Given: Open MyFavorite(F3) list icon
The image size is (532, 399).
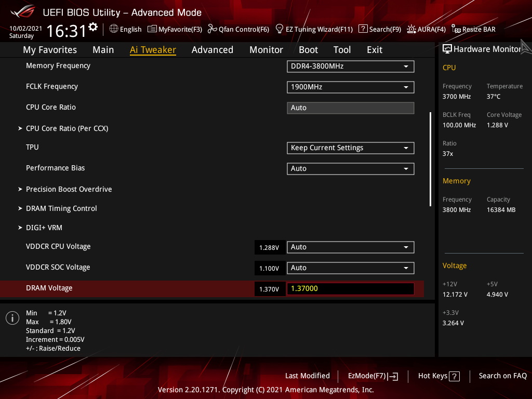Looking at the screenshot, I should click(x=152, y=29).
